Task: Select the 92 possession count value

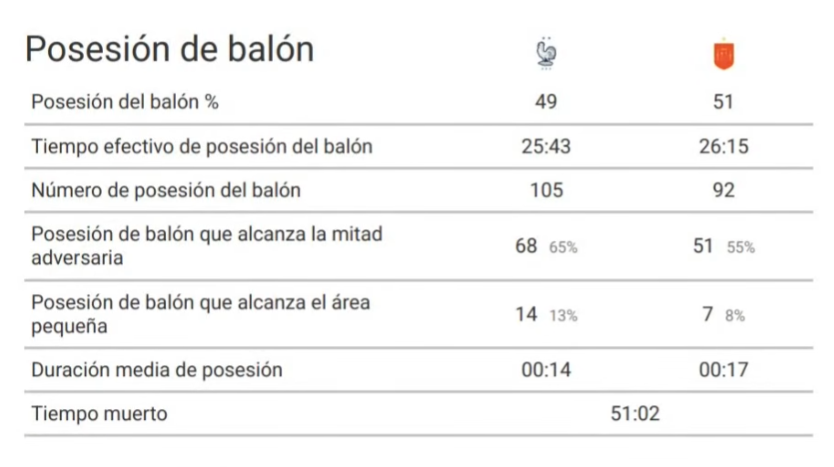Action: tap(724, 190)
